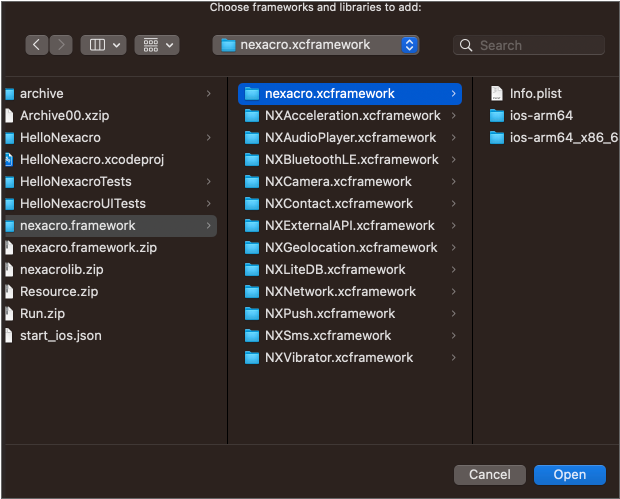620x499 pixels.
Task: Select the NXBluetoothLE.xcframework folder icon
Action: point(253,159)
